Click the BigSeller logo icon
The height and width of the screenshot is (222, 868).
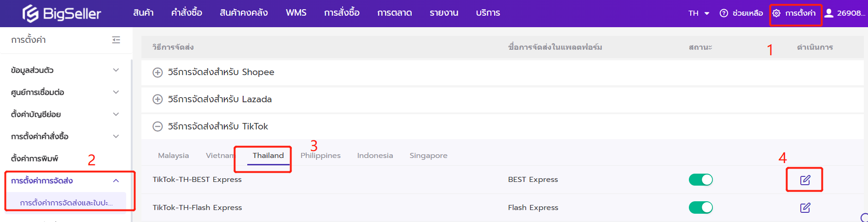click(x=30, y=13)
